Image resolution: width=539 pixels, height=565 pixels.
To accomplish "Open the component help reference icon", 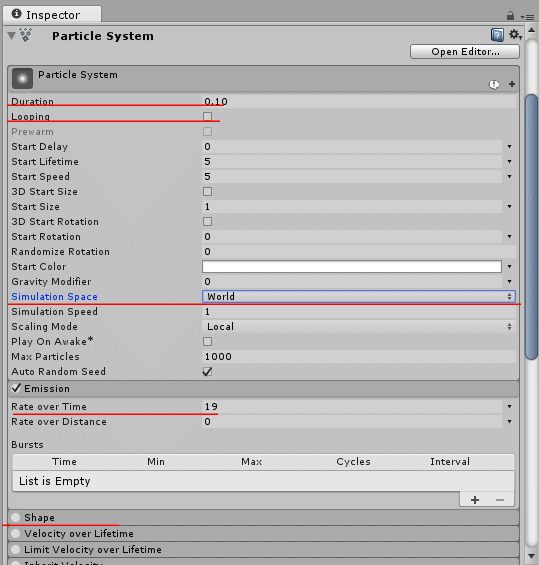I will click(x=497, y=35).
